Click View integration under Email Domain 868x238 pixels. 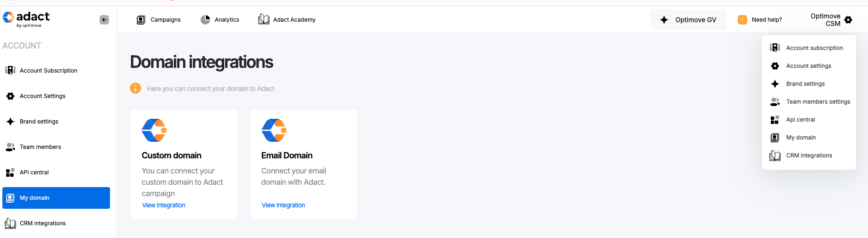[x=283, y=205]
